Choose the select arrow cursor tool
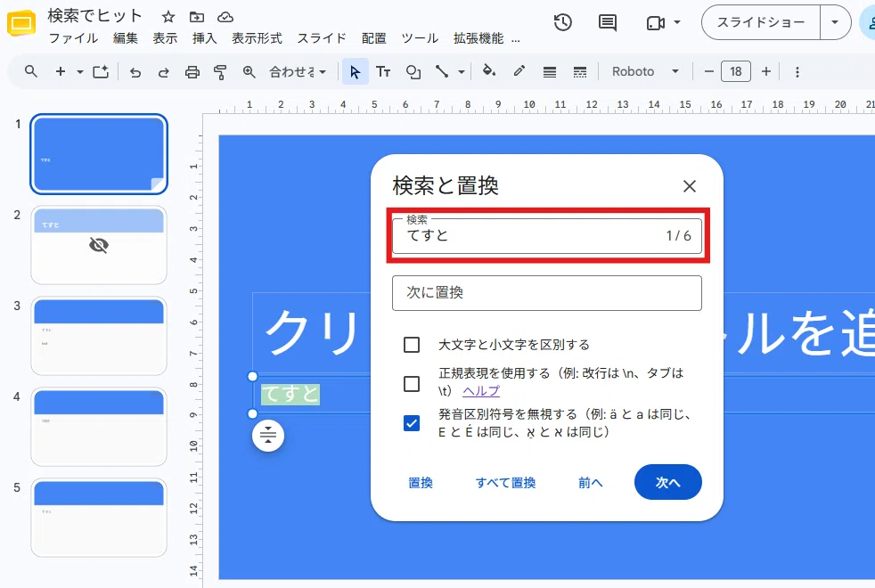The width and height of the screenshot is (875, 588). (x=355, y=71)
